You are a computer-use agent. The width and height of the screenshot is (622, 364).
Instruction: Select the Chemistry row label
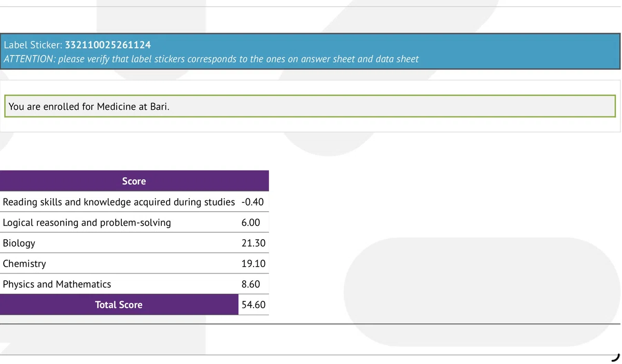24,264
